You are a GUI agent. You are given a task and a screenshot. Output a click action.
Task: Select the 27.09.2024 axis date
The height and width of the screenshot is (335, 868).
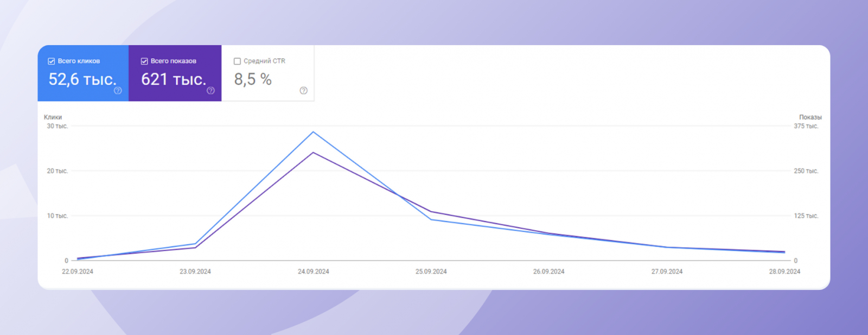[667, 271]
